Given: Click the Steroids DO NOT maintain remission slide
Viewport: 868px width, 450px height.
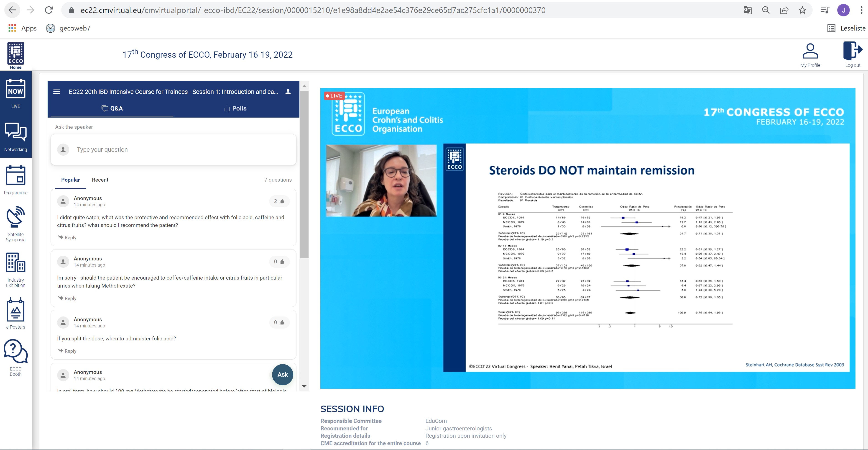Looking at the screenshot, I should (x=646, y=258).
